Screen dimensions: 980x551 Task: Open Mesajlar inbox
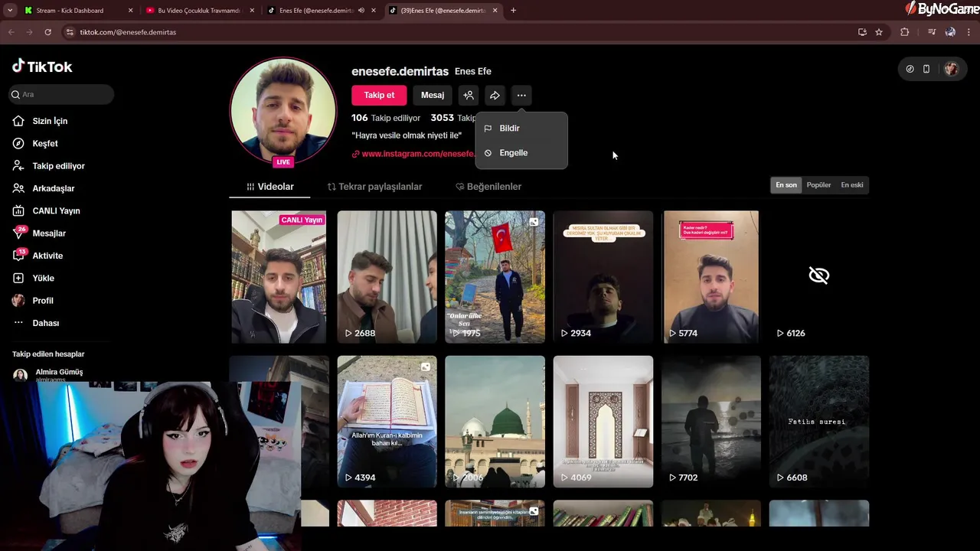point(49,233)
